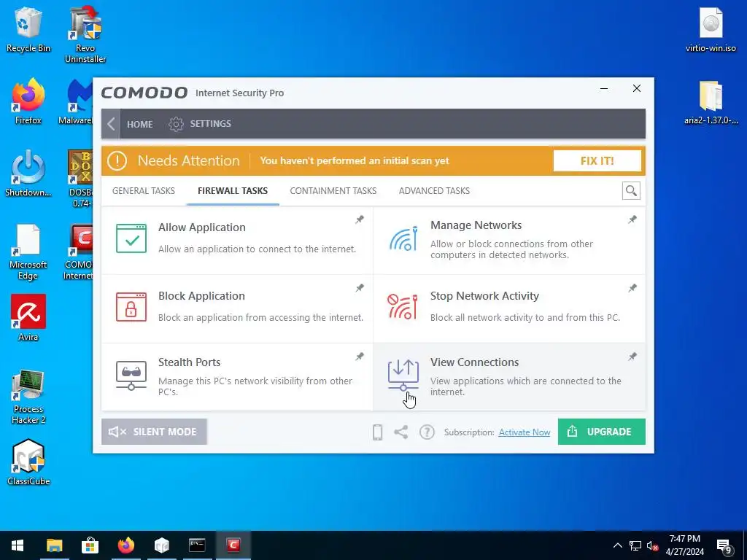
Task: Select the Process Hacker 2 desktop icon
Action: pos(28,396)
